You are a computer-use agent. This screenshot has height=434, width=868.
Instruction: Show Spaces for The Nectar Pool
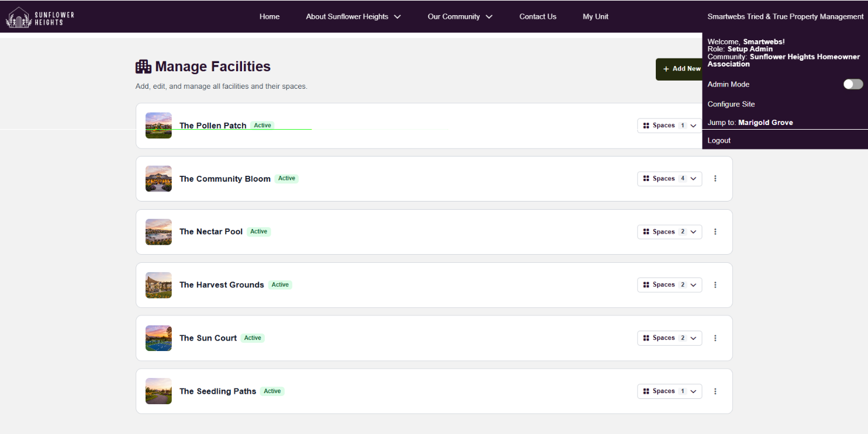(x=669, y=232)
